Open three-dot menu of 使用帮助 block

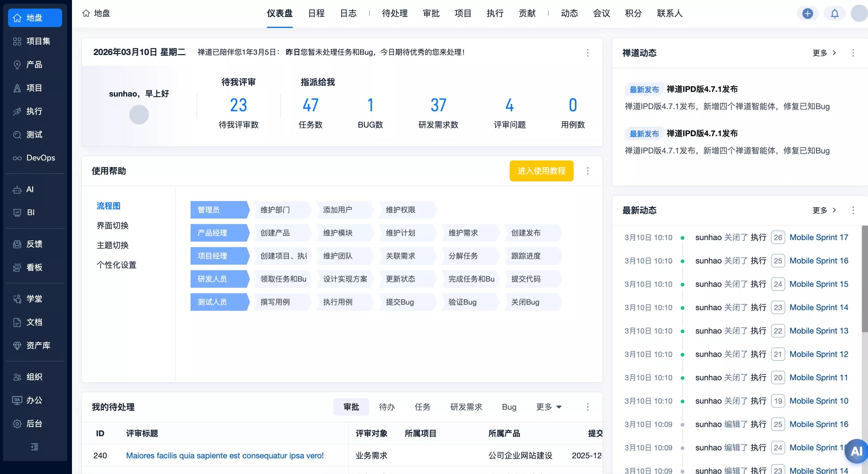[x=588, y=171]
